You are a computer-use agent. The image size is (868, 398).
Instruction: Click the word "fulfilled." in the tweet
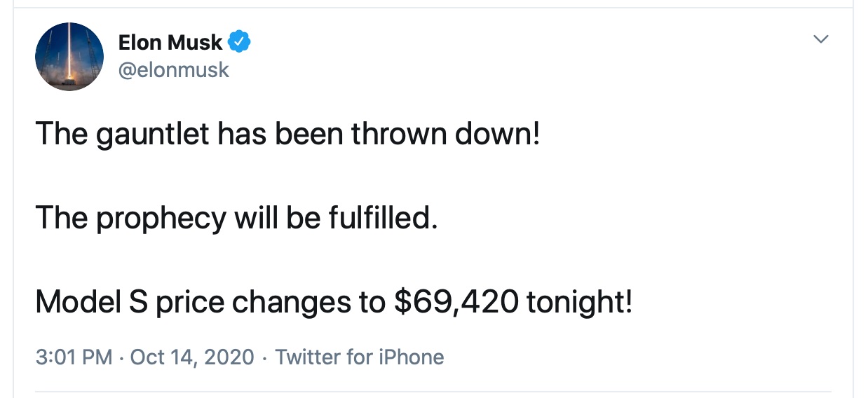383,217
